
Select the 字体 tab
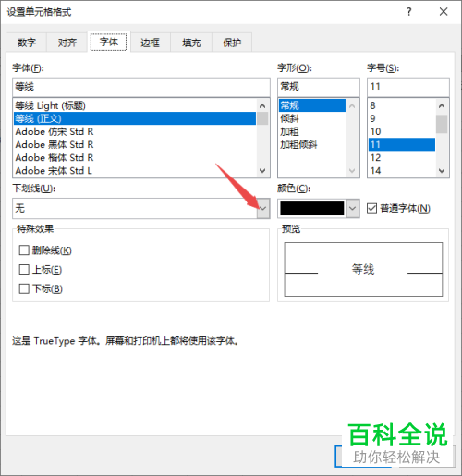coord(108,42)
